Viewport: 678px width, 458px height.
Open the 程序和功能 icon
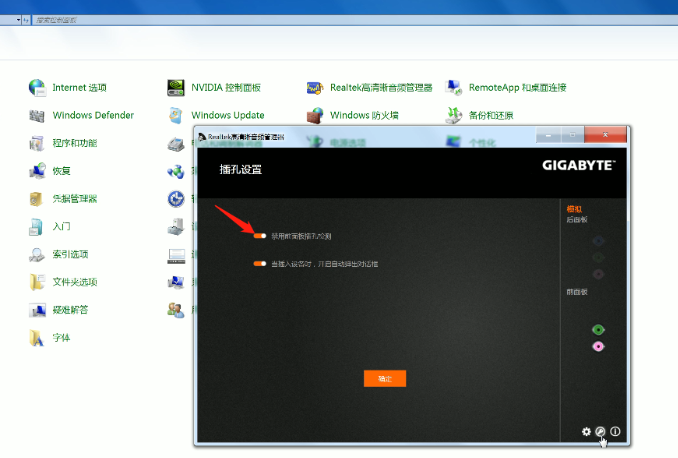coord(37,143)
